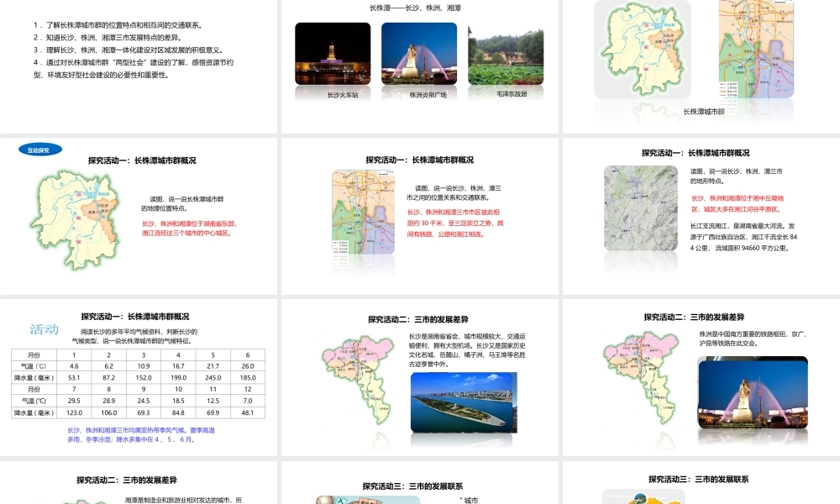Viewport: 840px width, 504px height.
Task: Click the 互动探究 blue oval badge
Action: [x=40, y=150]
